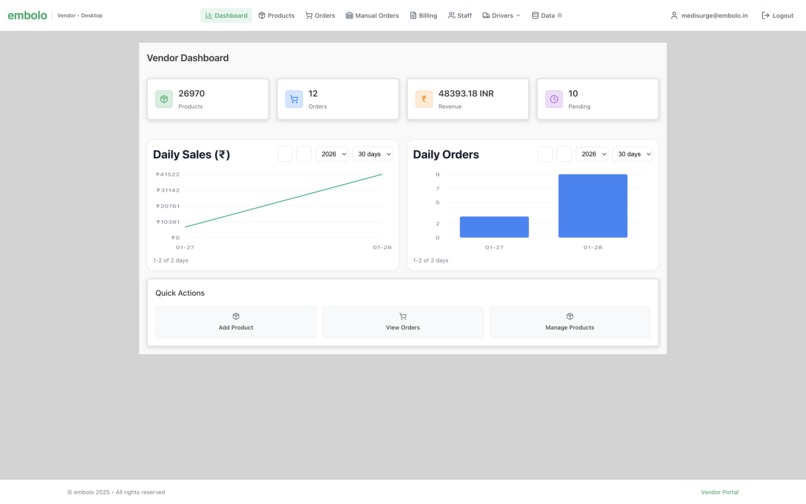This screenshot has height=504, width=806.
Task: Click the Vendor Dashboard heading
Action: pyautogui.click(x=188, y=58)
